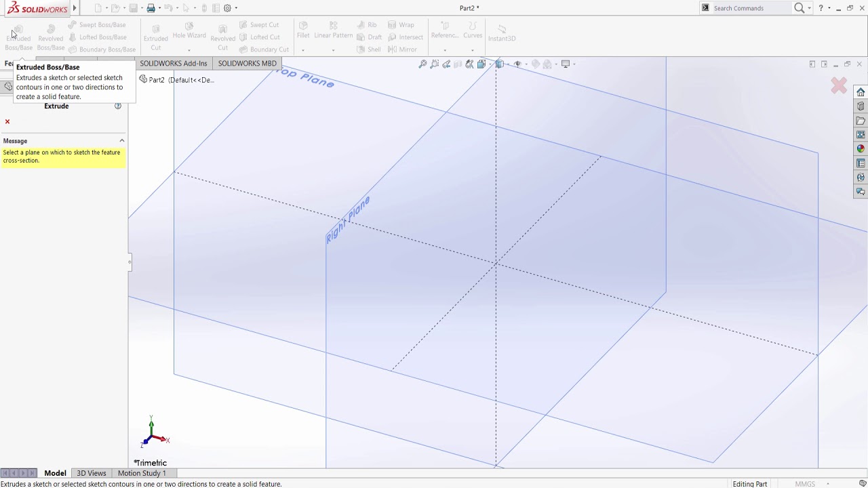The height and width of the screenshot is (488, 868).
Task: Open the 3D Views bottom tab
Action: [x=92, y=473]
